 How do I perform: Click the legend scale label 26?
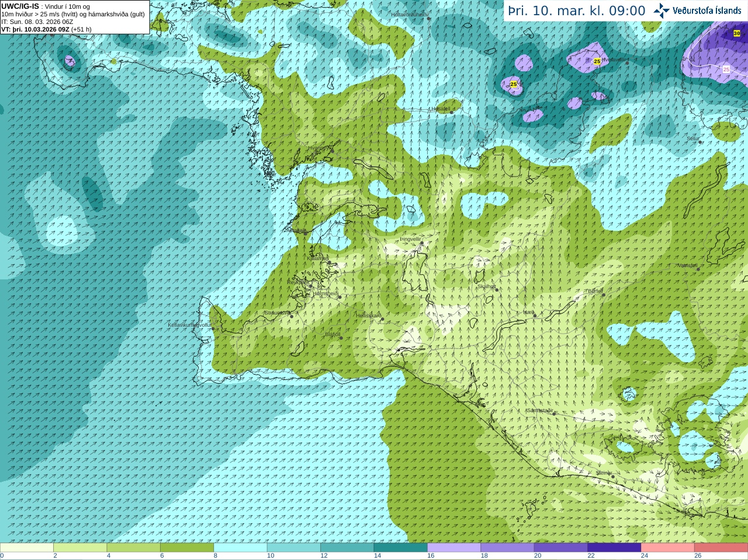698,556
